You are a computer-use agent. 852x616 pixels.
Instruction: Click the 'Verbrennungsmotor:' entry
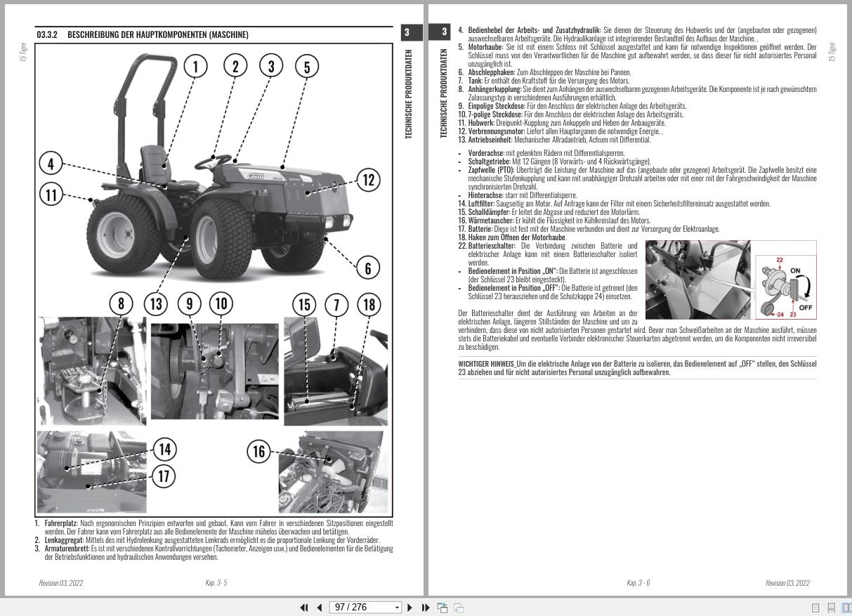(x=561, y=131)
